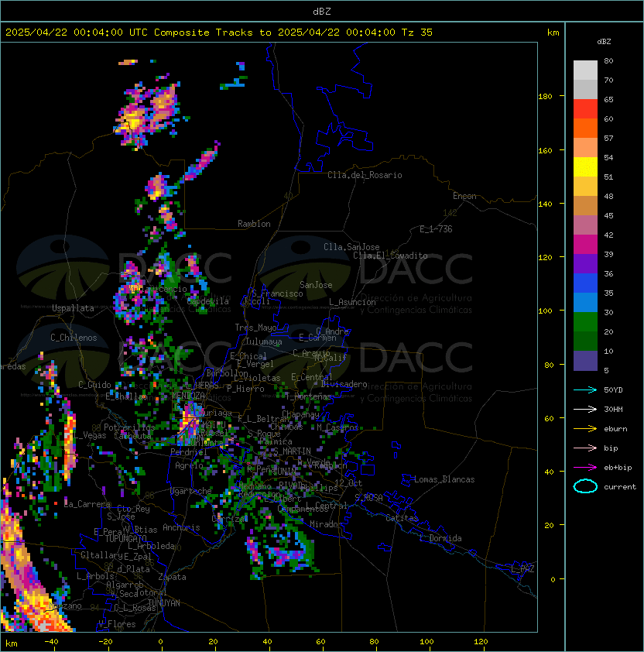This screenshot has height=652, width=644.
Task: Click the Clla.El_Cavadito map label
Action: tap(390, 256)
